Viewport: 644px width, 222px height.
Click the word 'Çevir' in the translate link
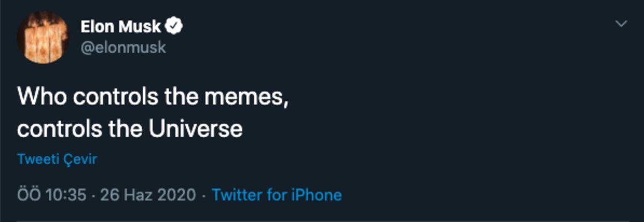(82, 160)
